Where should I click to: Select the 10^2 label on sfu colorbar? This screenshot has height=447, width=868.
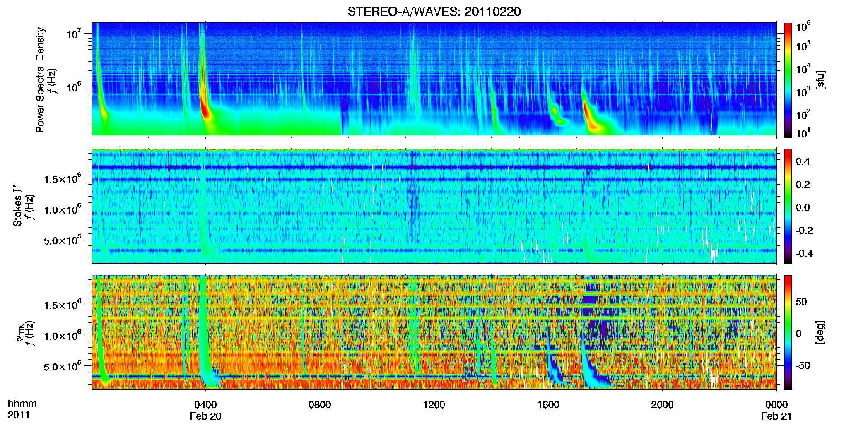[803, 114]
